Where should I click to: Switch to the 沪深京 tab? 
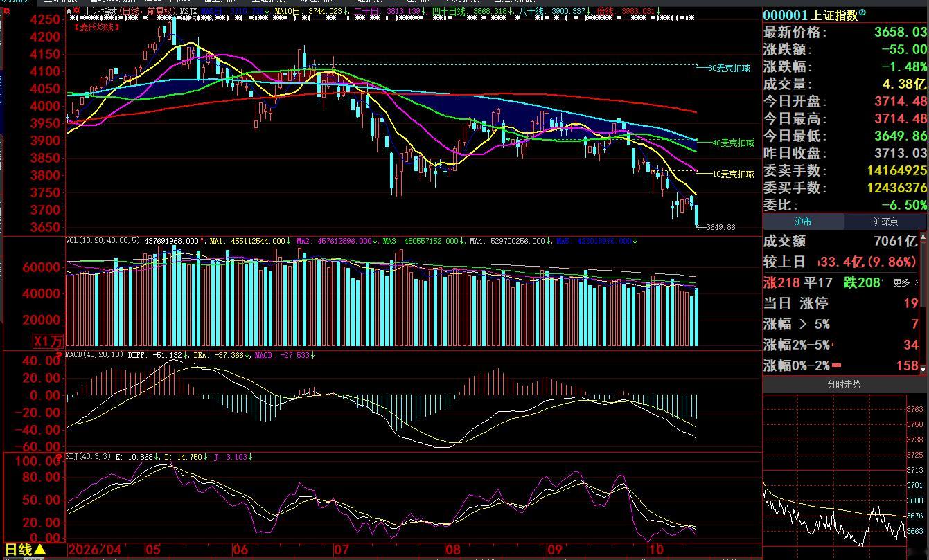pyautogui.click(x=885, y=222)
